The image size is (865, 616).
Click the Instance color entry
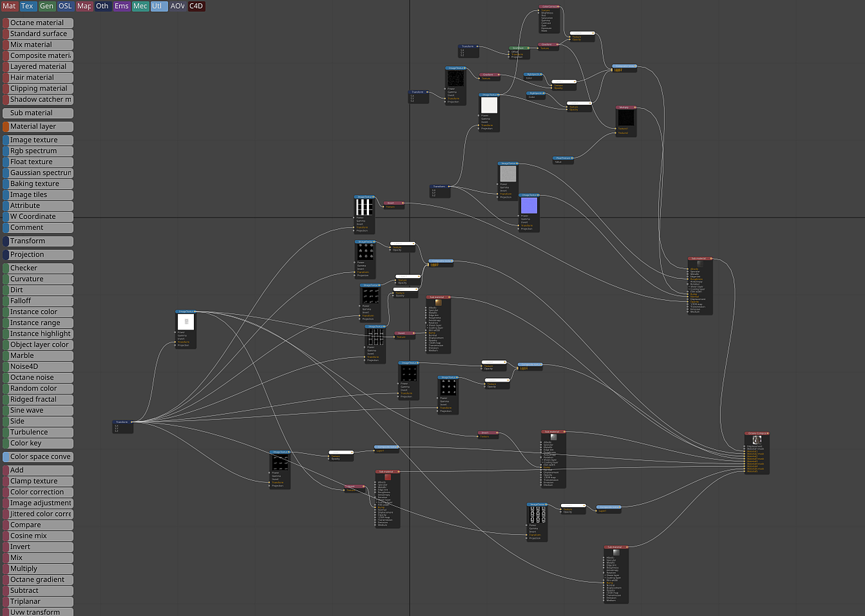(38, 312)
